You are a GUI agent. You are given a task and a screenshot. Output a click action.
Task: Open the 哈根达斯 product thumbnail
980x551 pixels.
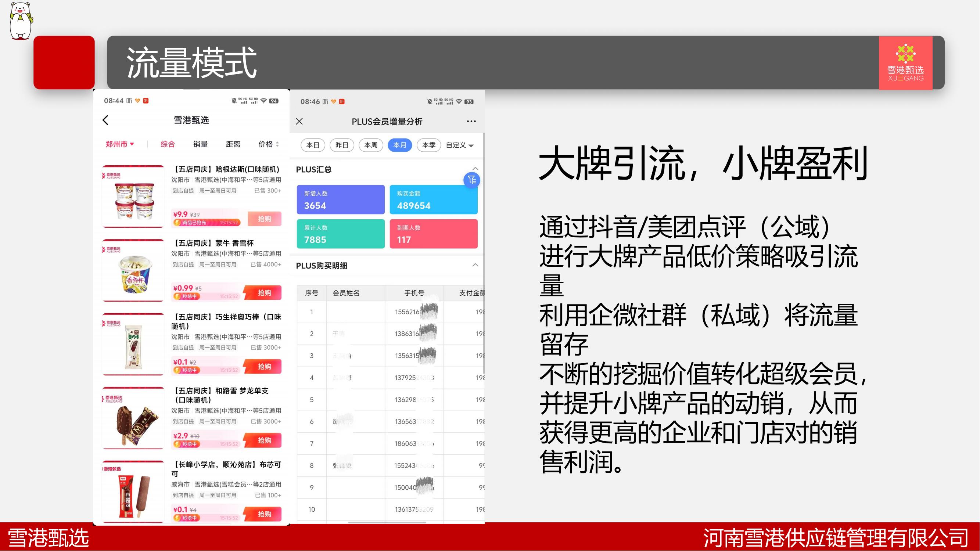pyautogui.click(x=133, y=197)
